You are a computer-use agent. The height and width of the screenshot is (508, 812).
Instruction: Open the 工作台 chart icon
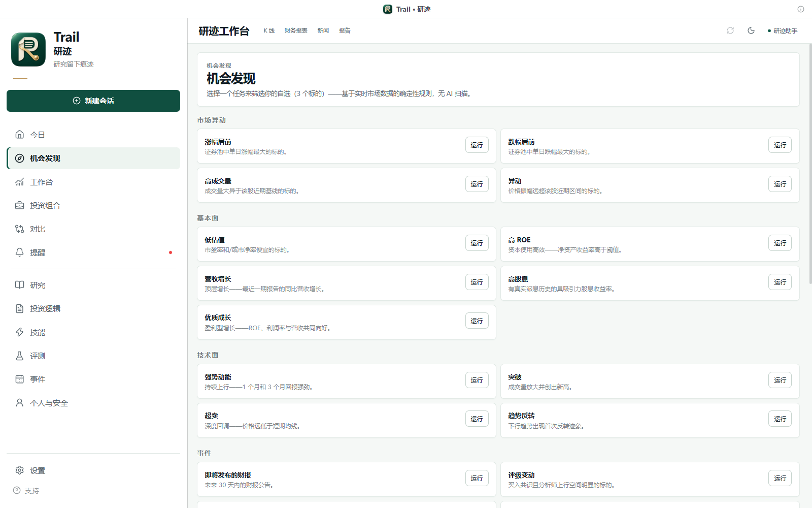click(20, 182)
